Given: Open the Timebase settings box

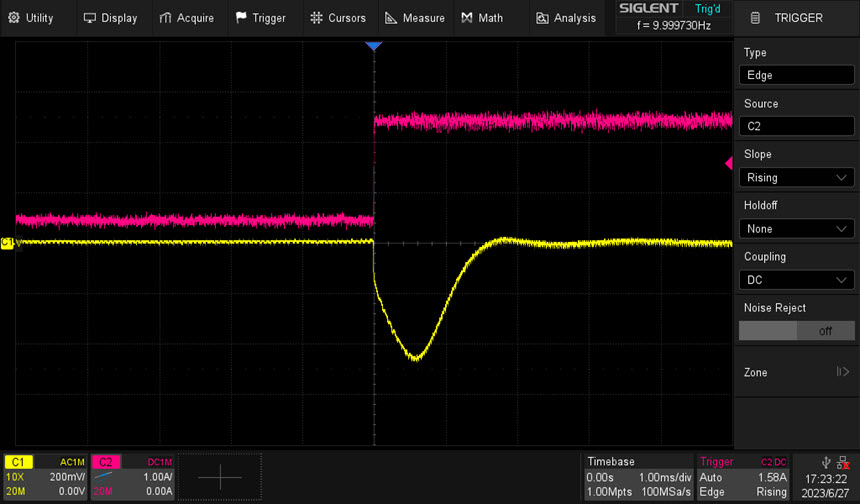Looking at the screenshot, I should click(637, 477).
